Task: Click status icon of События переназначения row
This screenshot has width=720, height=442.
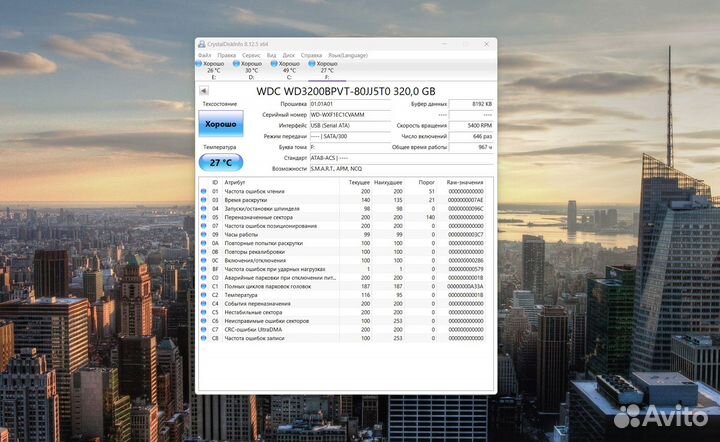Action: [203, 304]
